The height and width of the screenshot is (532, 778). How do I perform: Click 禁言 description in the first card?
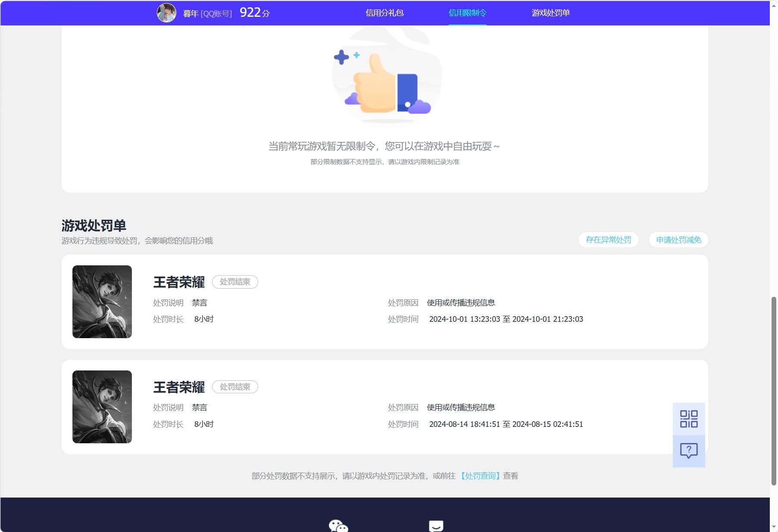coord(200,303)
